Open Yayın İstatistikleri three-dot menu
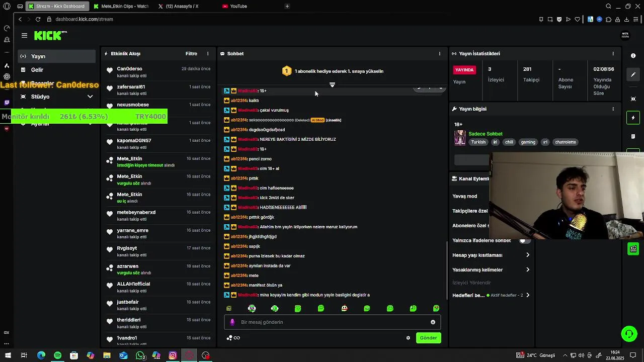 click(613, 53)
